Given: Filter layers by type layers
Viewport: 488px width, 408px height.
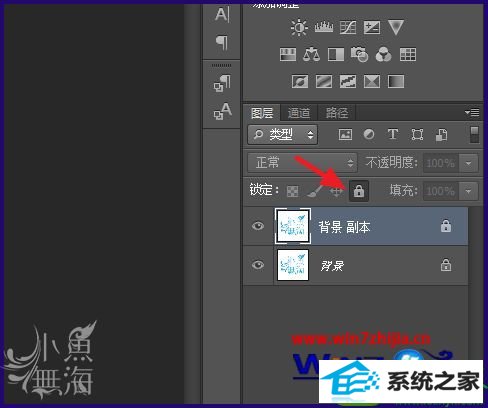Looking at the screenshot, I should click(393, 134).
